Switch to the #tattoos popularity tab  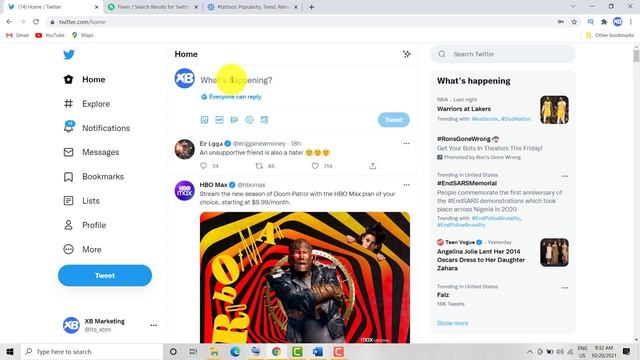[253, 7]
